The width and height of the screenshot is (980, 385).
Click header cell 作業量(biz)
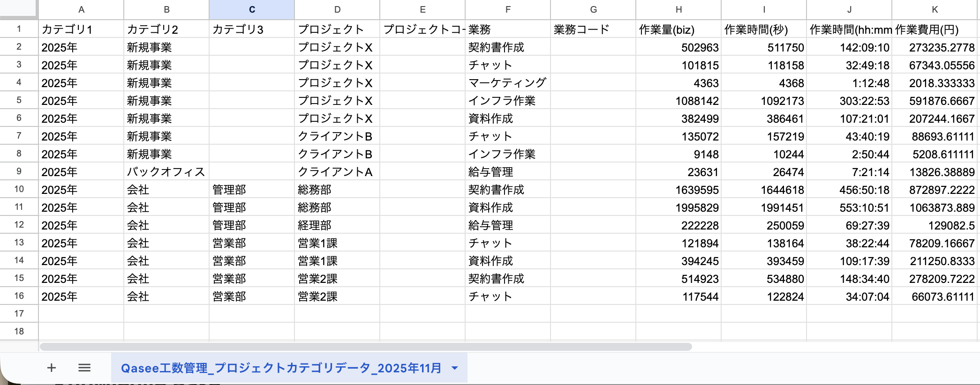[678, 29]
